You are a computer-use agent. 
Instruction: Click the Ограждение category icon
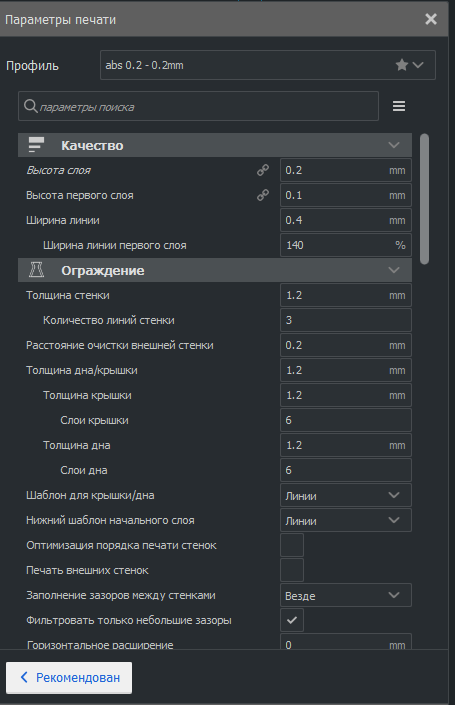36,270
